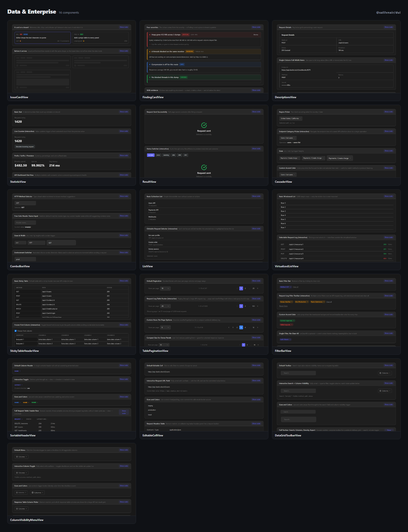The height and width of the screenshot is (532, 408).
Task: Go to page 25 in Default Pagination
Action: click(253, 289)
